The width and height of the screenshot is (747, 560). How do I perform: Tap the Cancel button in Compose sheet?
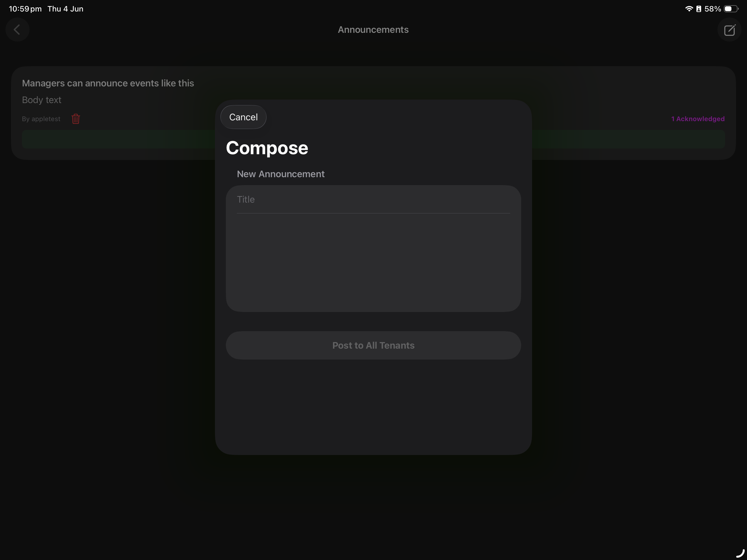(x=243, y=117)
